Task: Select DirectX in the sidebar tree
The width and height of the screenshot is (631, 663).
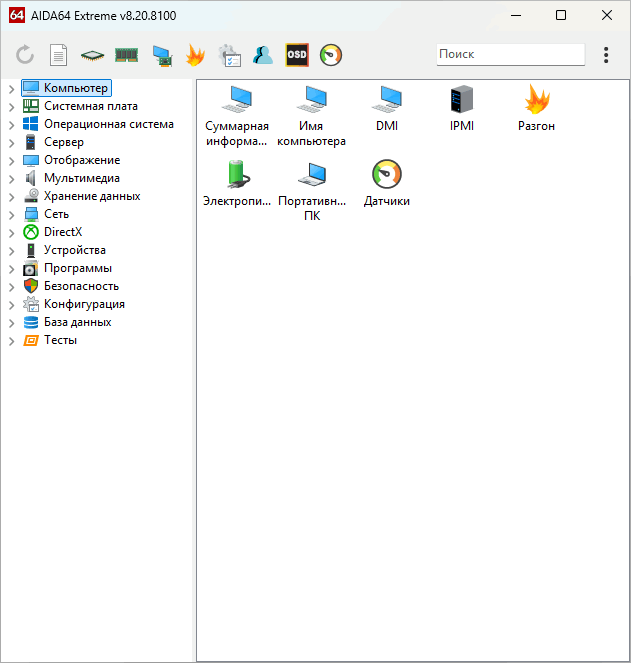Action: point(62,232)
